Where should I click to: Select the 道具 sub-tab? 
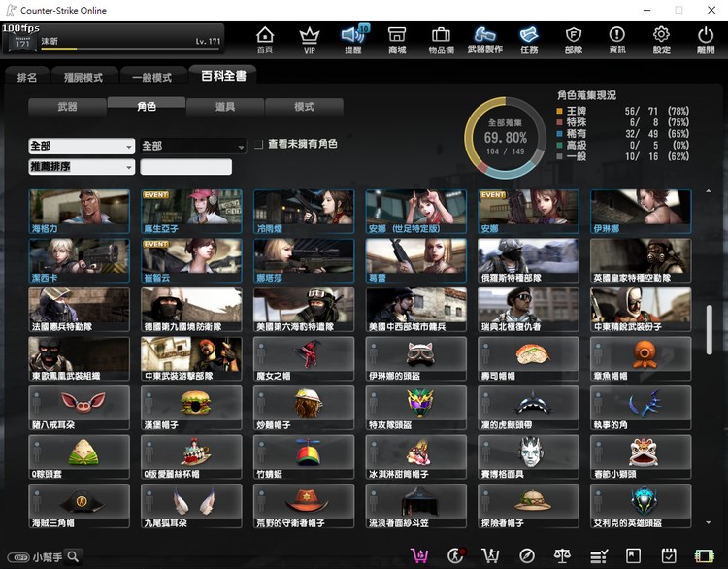(225, 107)
